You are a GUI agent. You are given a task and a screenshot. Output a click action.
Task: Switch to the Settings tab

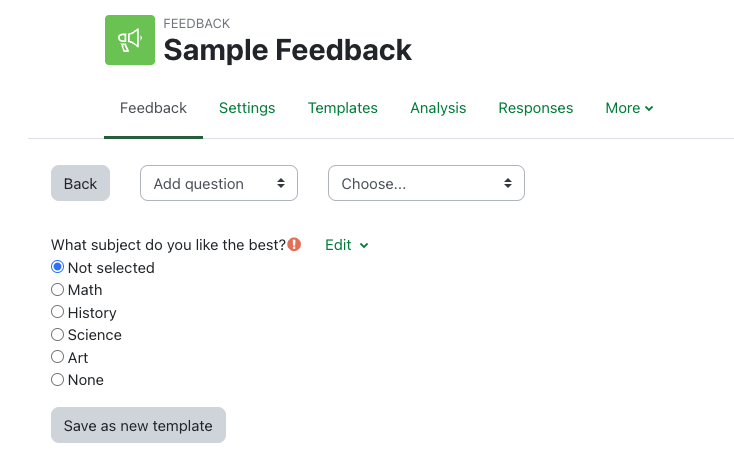247,108
